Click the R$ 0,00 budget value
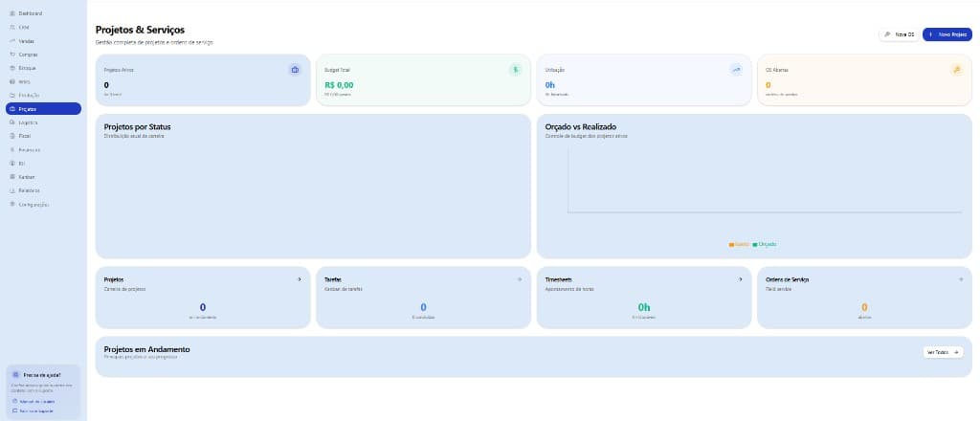Viewport: 980px width, 421px height. coord(339,85)
